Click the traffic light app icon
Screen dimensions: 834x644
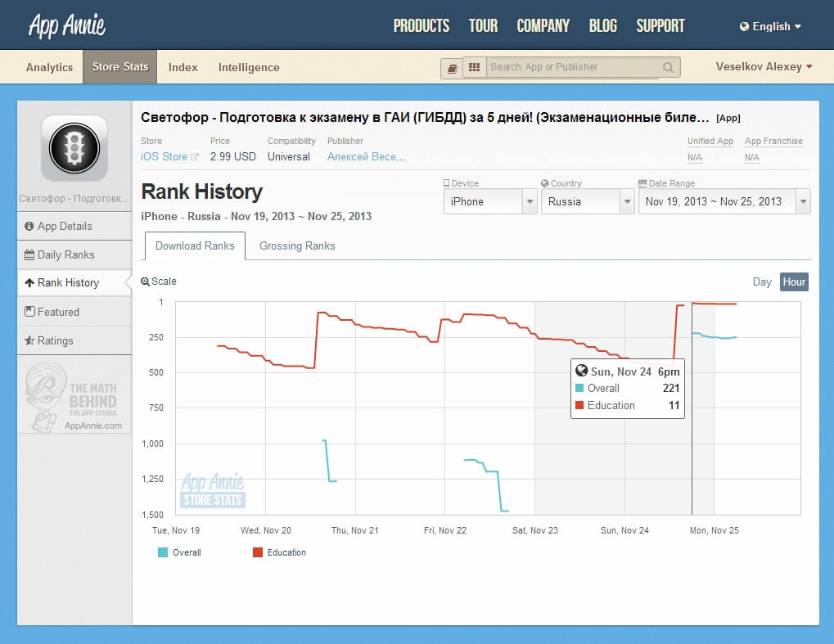pyautogui.click(x=74, y=148)
